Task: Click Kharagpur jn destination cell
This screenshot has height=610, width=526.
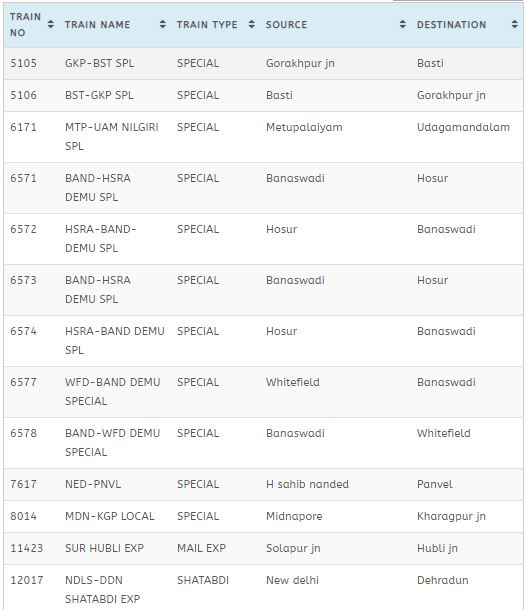Action: click(x=451, y=516)
